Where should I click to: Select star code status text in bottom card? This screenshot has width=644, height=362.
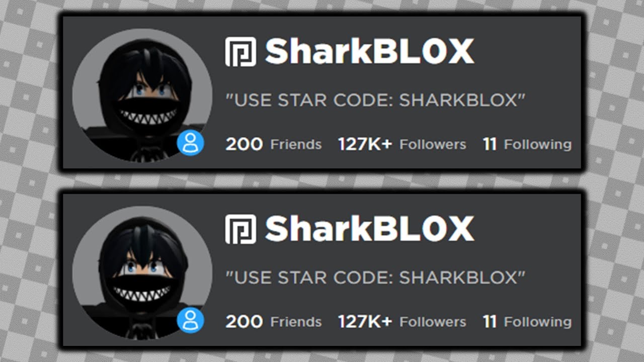point(376,278)
